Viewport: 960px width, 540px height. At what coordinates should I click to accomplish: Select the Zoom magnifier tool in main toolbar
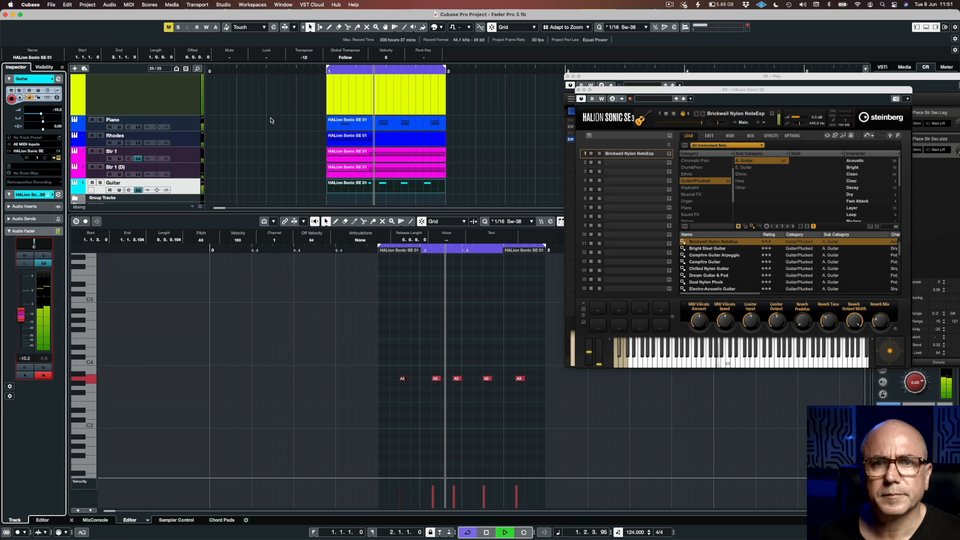tap(376, 27)
